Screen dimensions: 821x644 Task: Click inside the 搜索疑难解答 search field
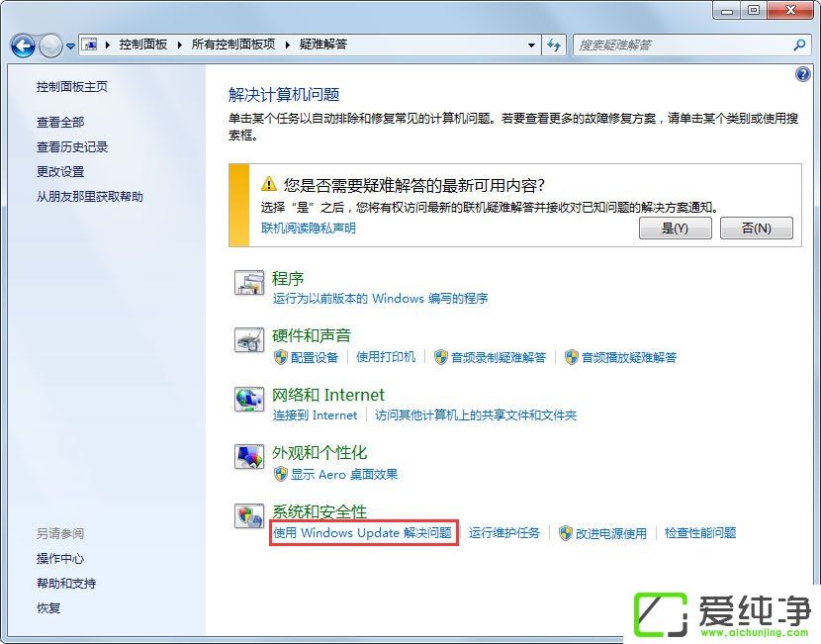click(683, 45)
